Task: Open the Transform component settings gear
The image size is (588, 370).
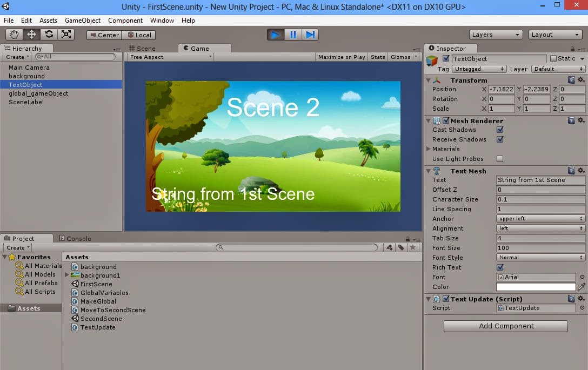Action: [580, 79]
